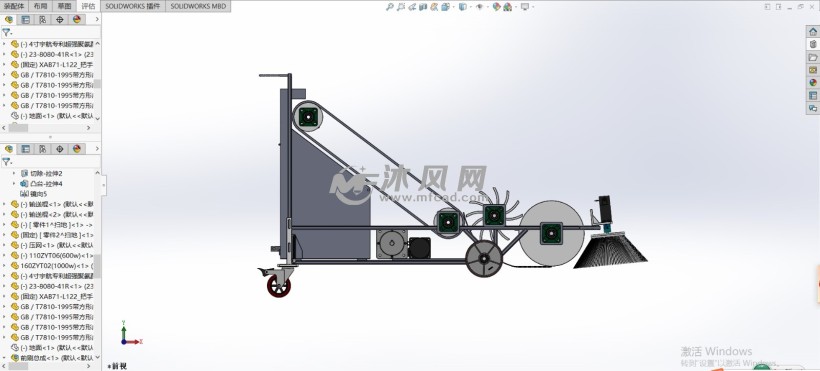820x371 pixels.
Task: Open the Design Library icon in task pane
Action: [x=813, y=44]
